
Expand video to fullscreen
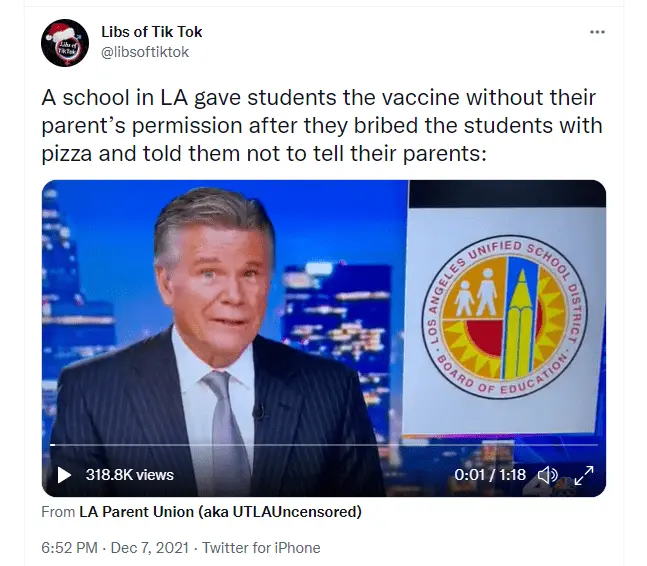583,475
